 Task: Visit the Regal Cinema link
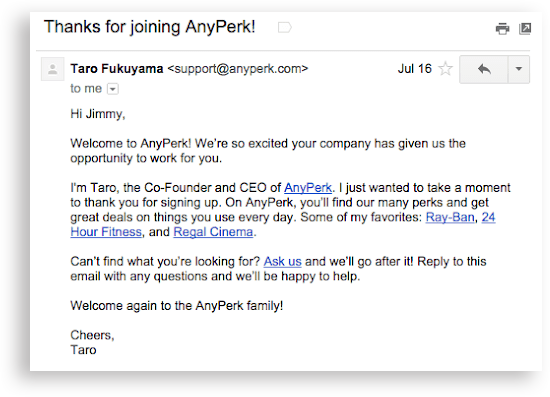(x=213, y=232)
